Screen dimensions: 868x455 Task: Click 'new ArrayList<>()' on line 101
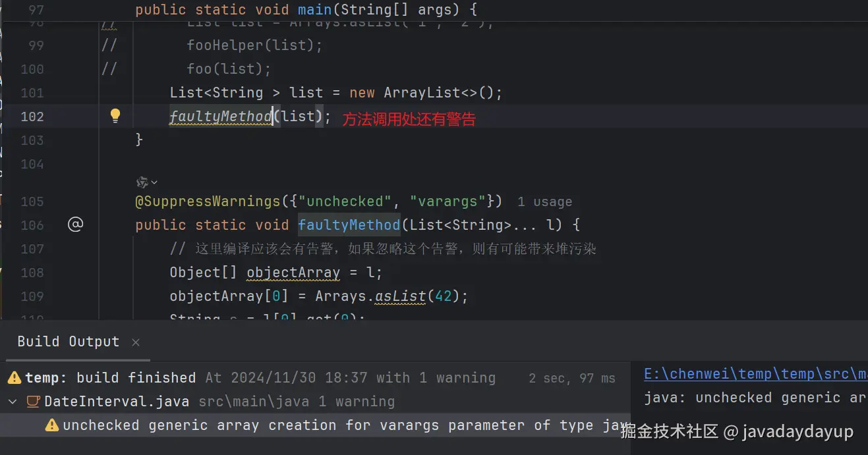click(421, 93)
